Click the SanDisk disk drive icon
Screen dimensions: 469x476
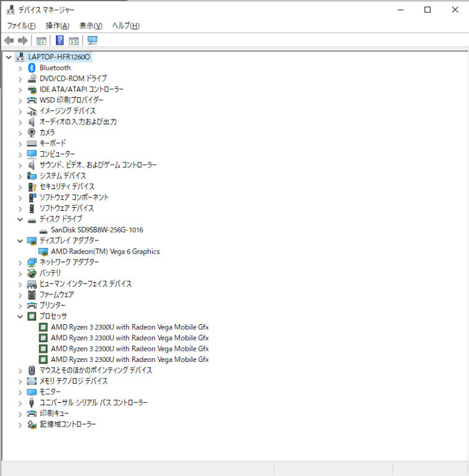(43, 231)
